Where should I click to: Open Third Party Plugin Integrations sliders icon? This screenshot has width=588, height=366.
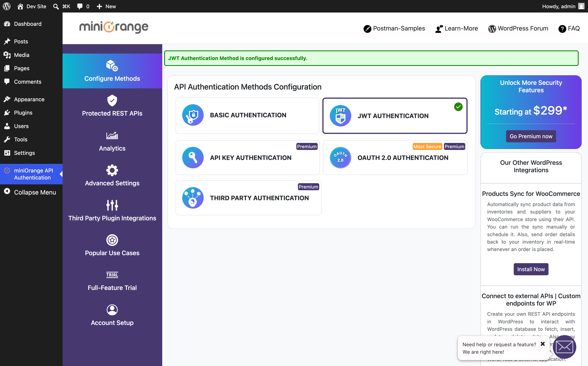pyautogui.click(x=112, y=205)
